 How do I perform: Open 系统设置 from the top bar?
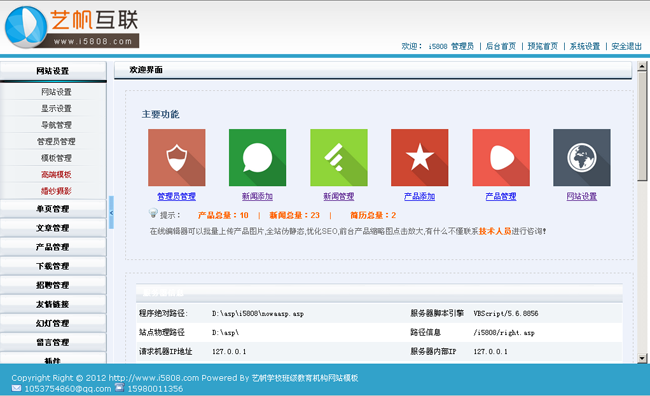coord(585,46)
